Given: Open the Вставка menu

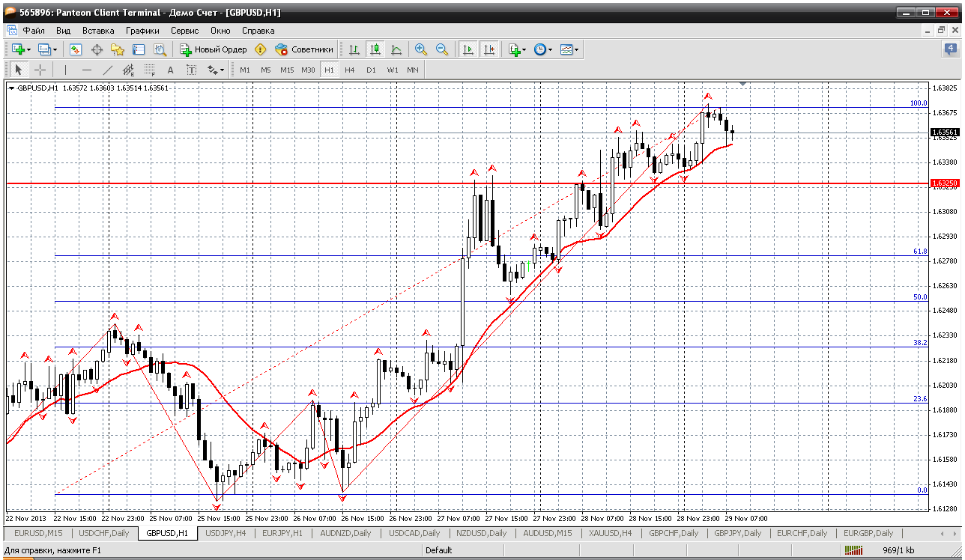Looking at the screenshot, I should point(98,31).
